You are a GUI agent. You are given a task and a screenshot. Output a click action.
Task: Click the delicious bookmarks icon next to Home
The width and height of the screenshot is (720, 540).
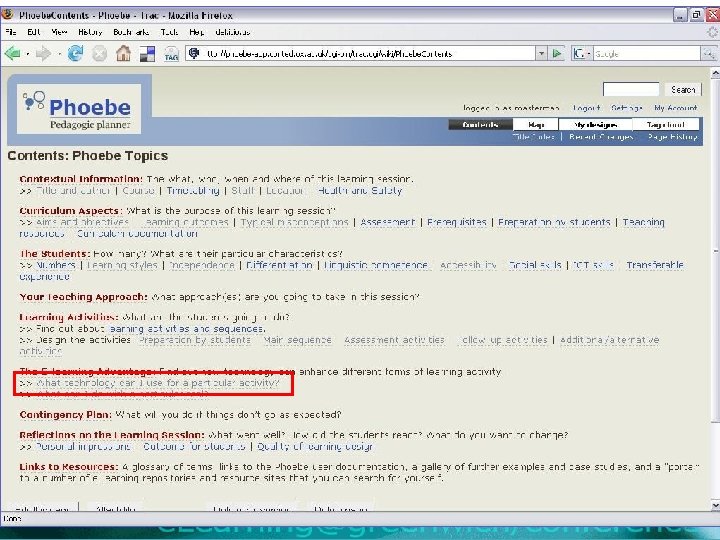point(147,54)
